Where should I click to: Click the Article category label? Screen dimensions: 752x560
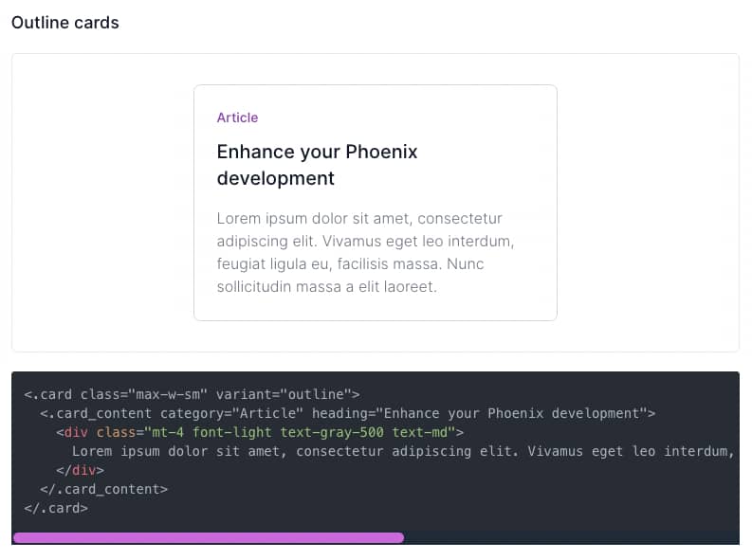coord(237,117)
